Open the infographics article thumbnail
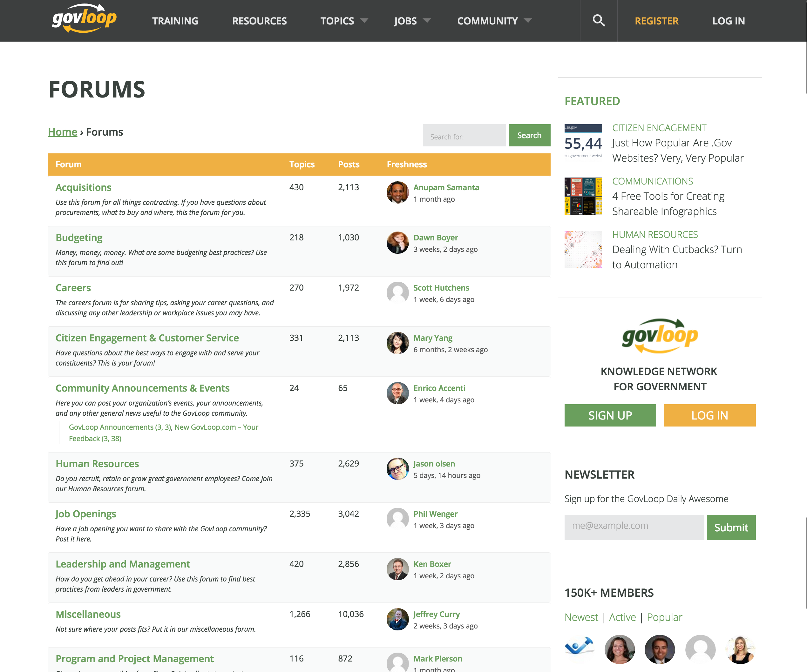The height and width of the screenshot is (672, 807). [583, 196]
